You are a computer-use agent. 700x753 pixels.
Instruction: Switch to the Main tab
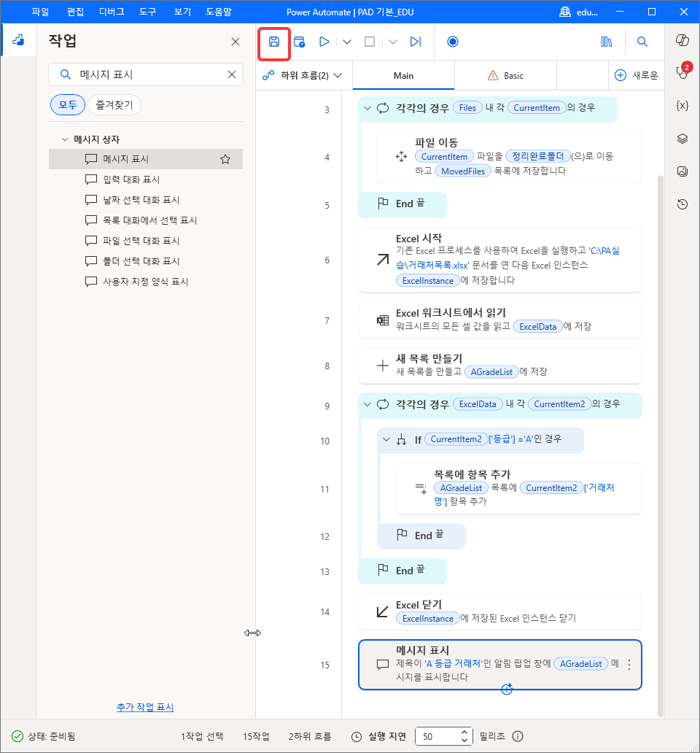pyautogui.click(x=403, y=75)
